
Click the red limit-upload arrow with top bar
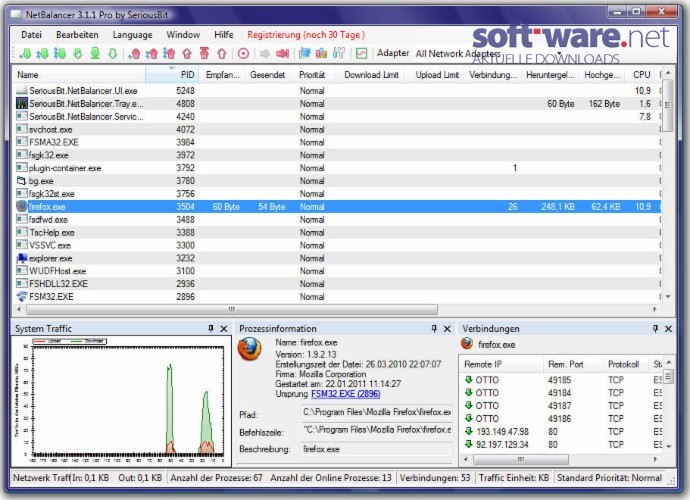[x=204, y=54]
